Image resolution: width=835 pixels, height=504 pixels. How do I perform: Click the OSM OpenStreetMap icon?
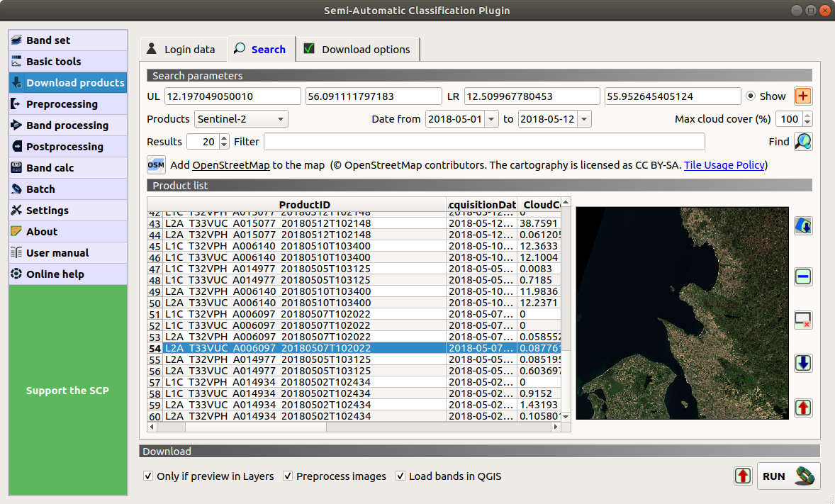[x=156, y=165]
